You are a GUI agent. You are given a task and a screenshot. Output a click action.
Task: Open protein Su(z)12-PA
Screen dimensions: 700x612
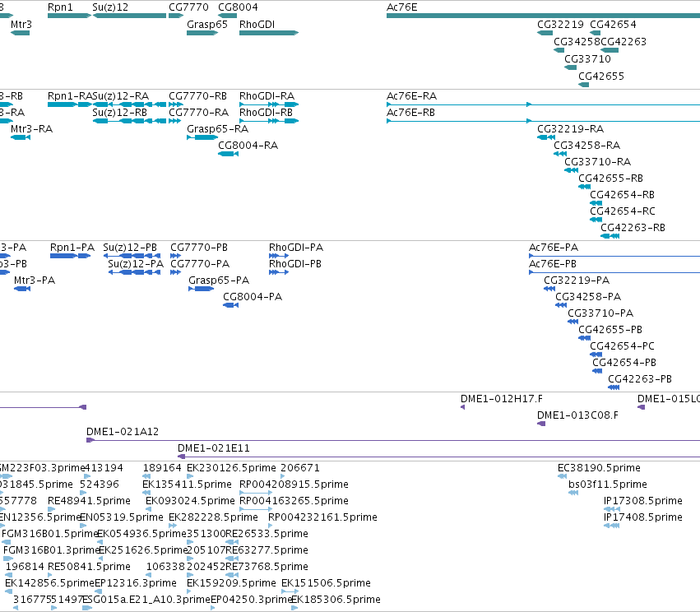click(x=136, y=264)
